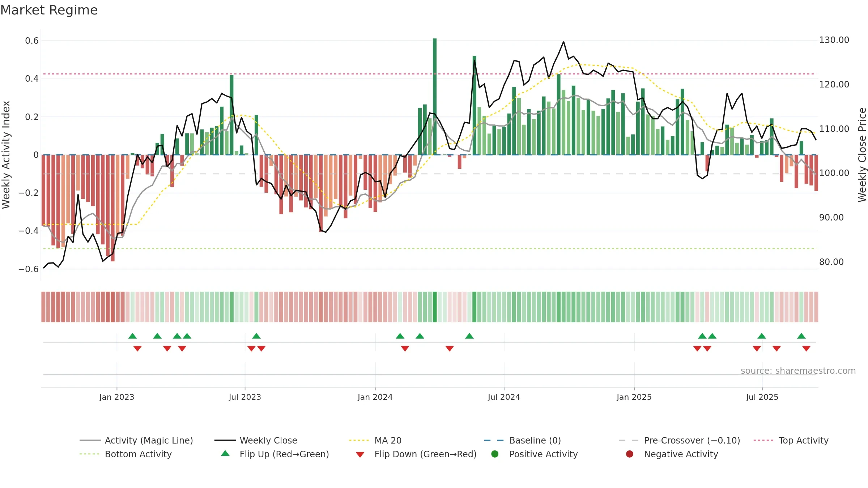This screenshot has width=868, height=488.
Task: Click the Bottom Activity legend entry
Action: point(125,454)
